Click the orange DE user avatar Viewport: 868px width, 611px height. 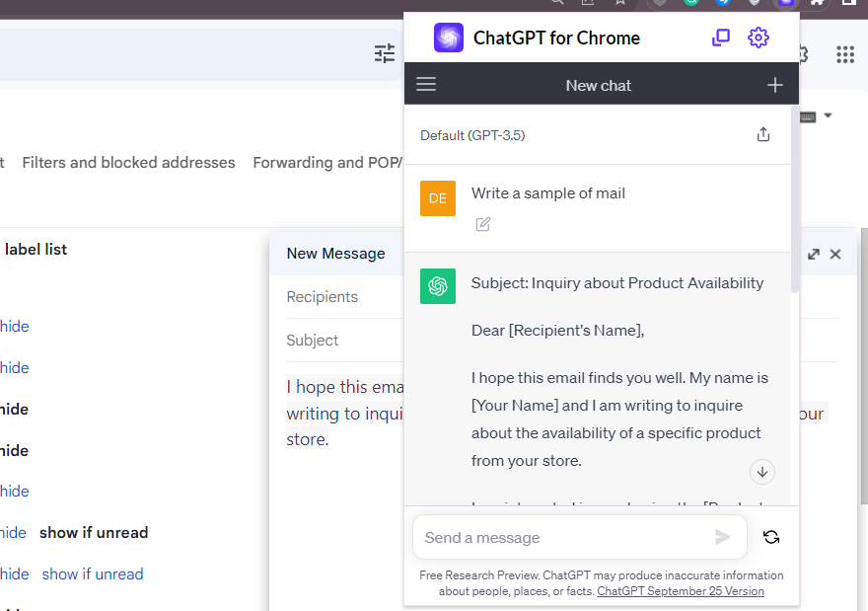(x=438, y=198)
